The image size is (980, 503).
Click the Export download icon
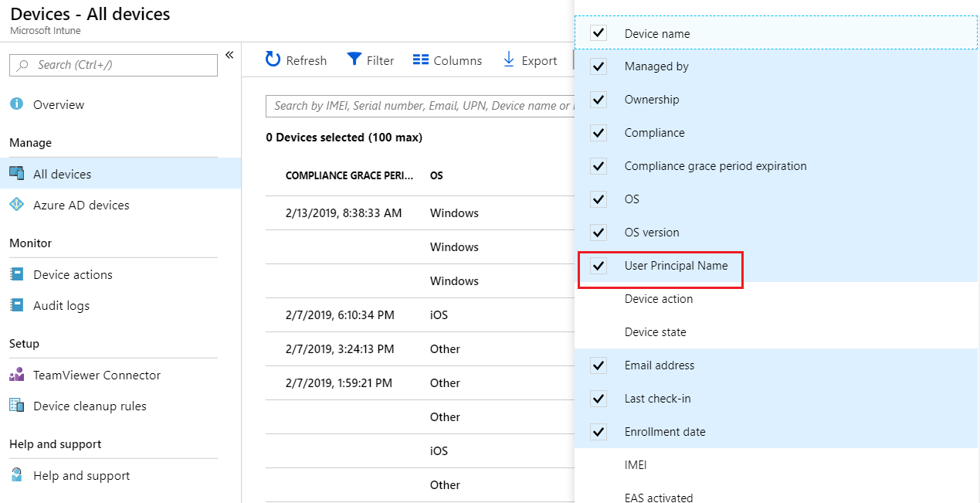click(509, 59)
